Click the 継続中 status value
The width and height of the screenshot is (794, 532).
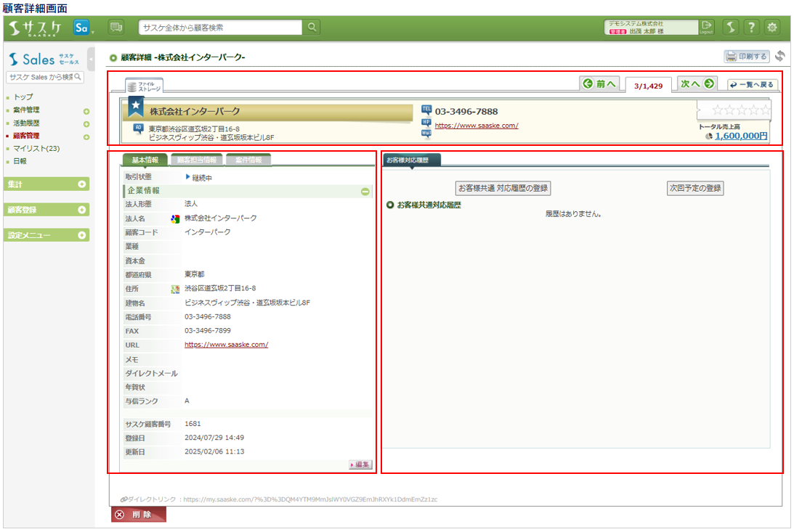click(x=202, y=178)
